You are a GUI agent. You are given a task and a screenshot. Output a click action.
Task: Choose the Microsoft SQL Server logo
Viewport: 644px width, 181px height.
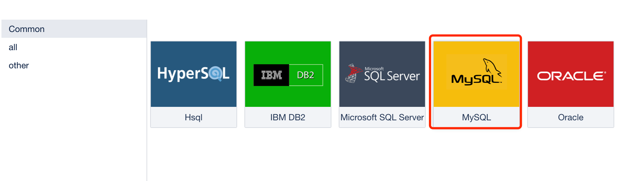382,74
